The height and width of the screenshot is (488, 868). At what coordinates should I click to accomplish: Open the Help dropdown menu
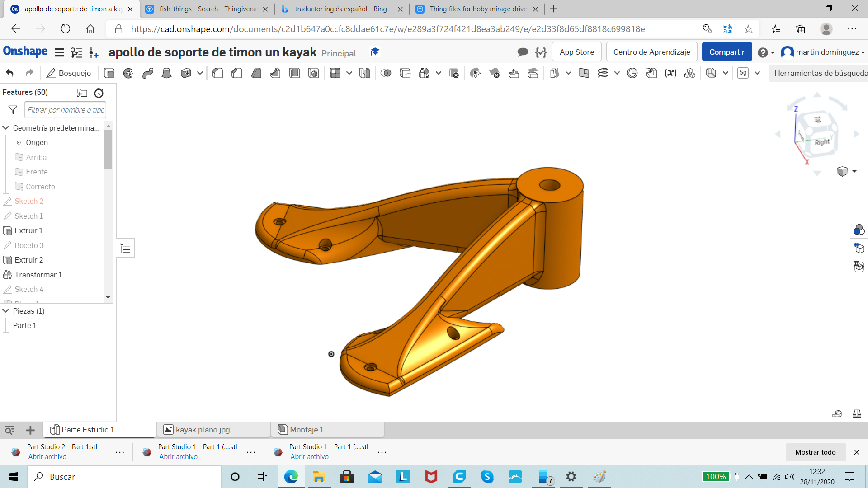(766, 52)
